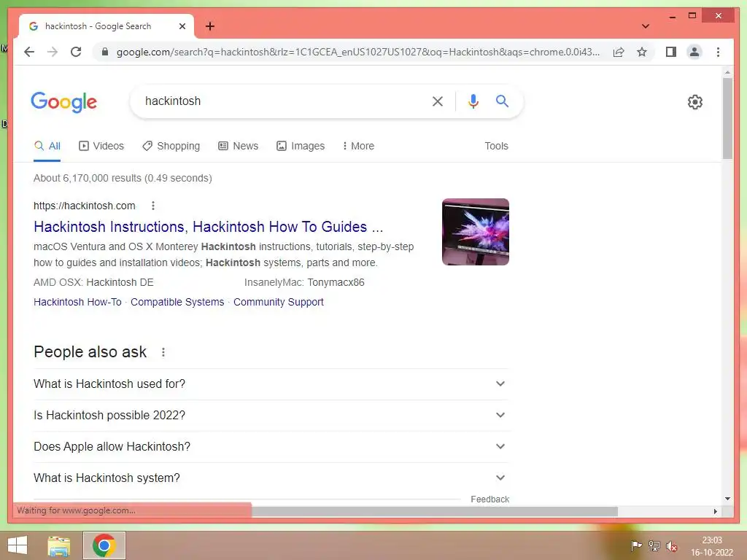
Task: Click the browser forward arrow
Action: click(53, 52)
